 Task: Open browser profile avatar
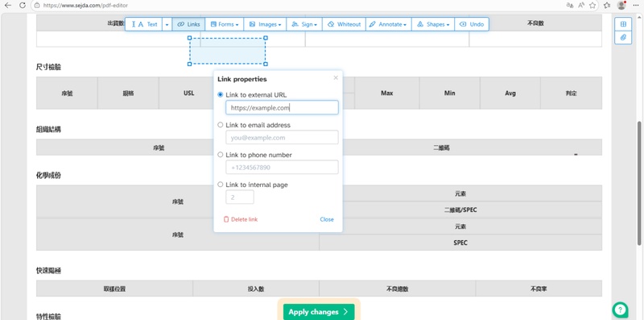pyautogui.click(x=621, y=6)
